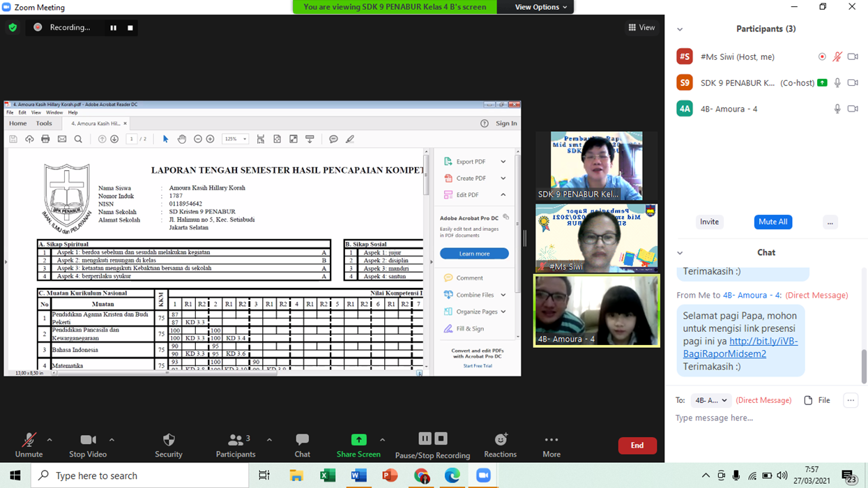Open chat more options button

click(850, 400)
